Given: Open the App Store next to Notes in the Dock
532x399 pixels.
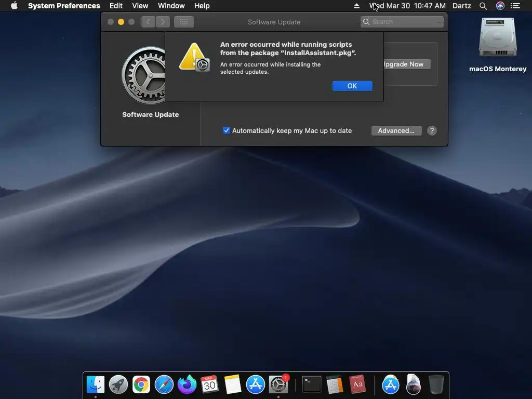Looking at the screenshot, I should [x=255, y=384].
